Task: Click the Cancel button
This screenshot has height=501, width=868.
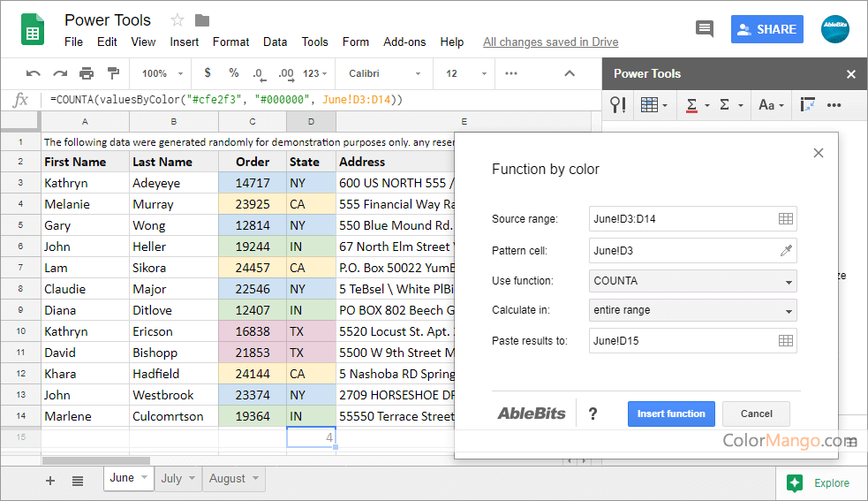Action: (x=756, y=414)
